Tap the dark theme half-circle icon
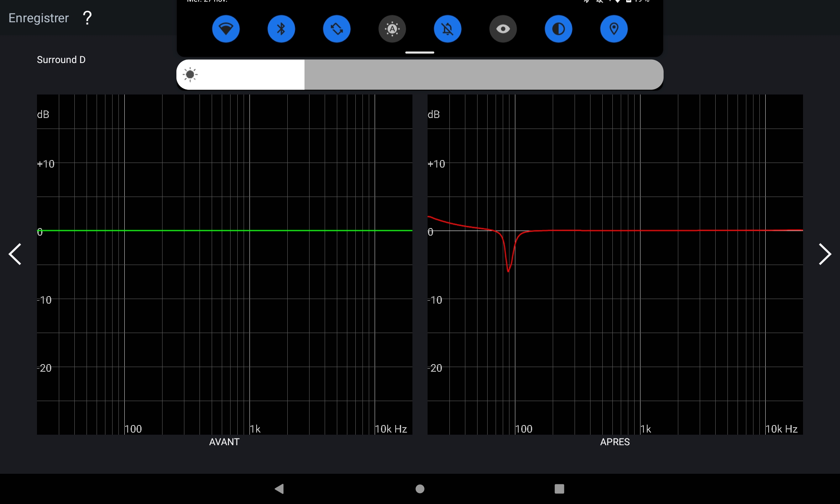840x504 pixels. [x=559, y=29]
